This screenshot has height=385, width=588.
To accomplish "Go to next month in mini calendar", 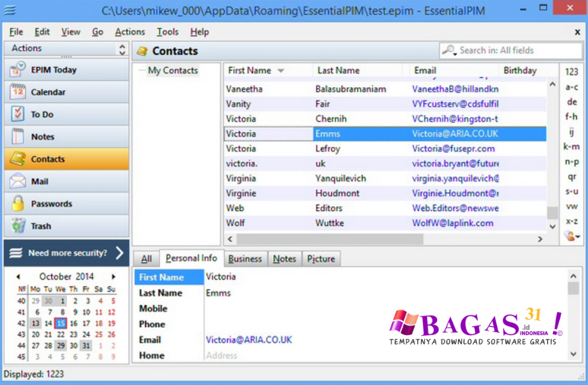I will (x=113, y=277).
